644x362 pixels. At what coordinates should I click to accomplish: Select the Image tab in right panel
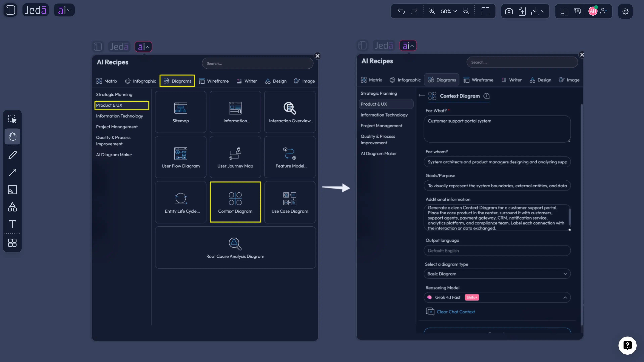569,80
